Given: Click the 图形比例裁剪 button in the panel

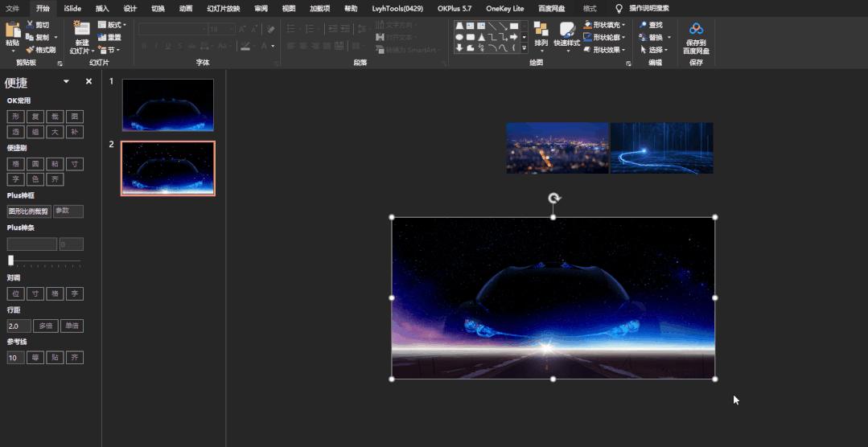Looking at the screenshot, I should (x=29, y=211).
